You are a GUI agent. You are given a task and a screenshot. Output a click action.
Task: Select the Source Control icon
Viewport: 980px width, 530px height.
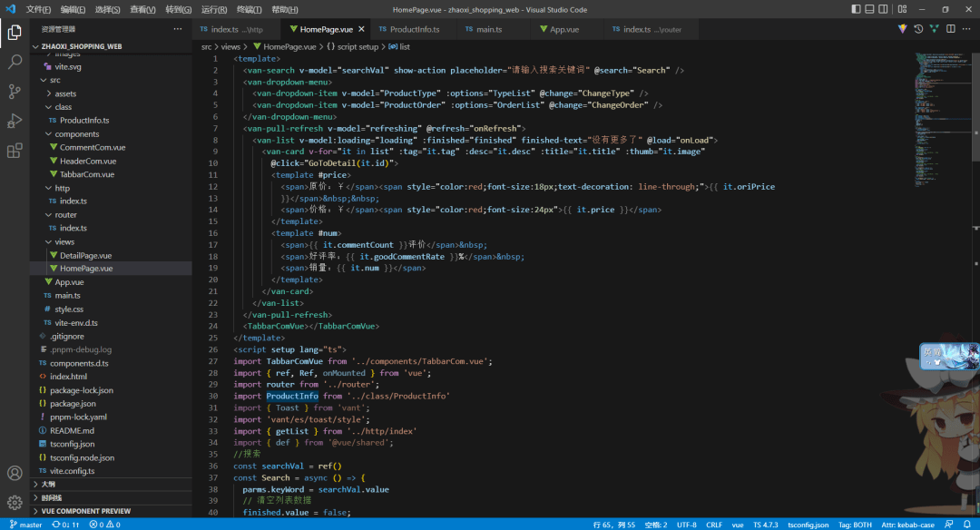(13, 91)
